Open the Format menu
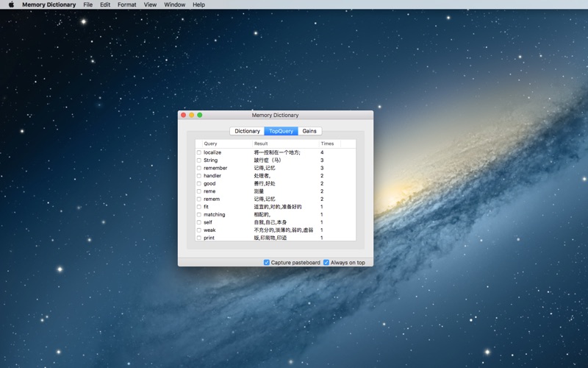588x368 pixels. [x=126, y=4]
